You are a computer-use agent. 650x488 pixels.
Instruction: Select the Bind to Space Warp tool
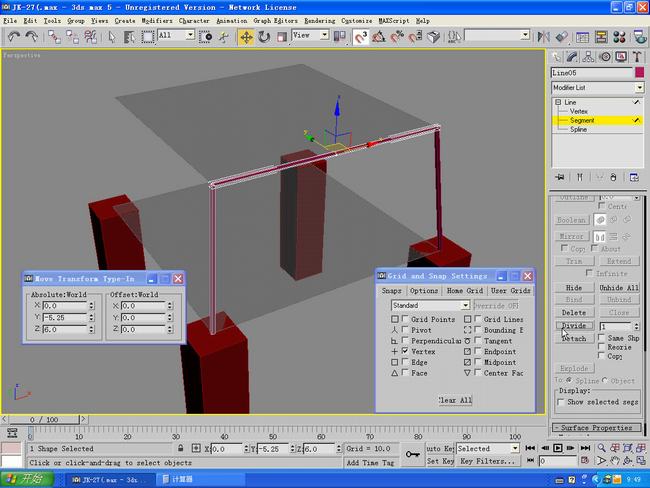pos(90,37)
